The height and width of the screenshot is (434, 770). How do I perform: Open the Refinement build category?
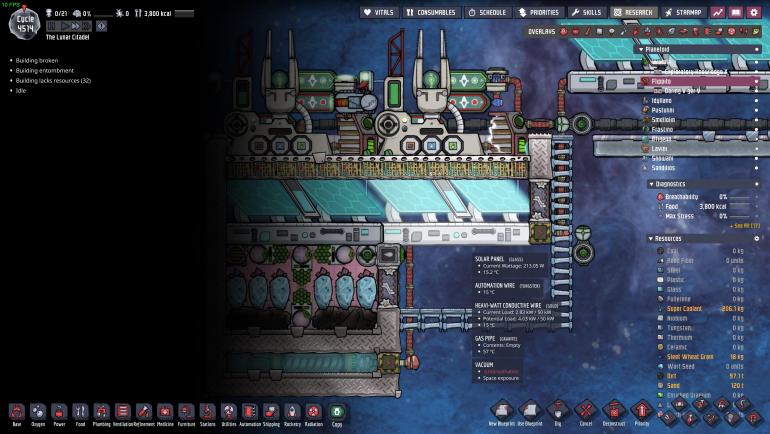[x=144, y=415]
